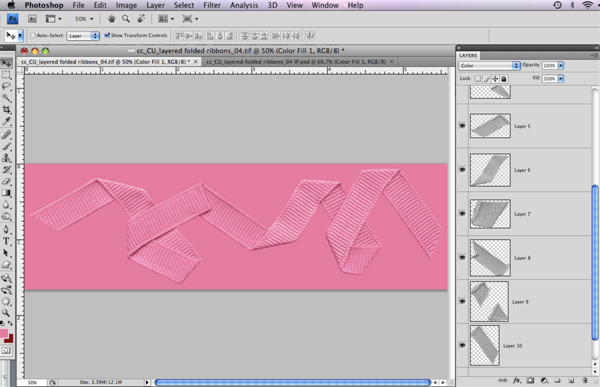Select the Brush tool

6,146
